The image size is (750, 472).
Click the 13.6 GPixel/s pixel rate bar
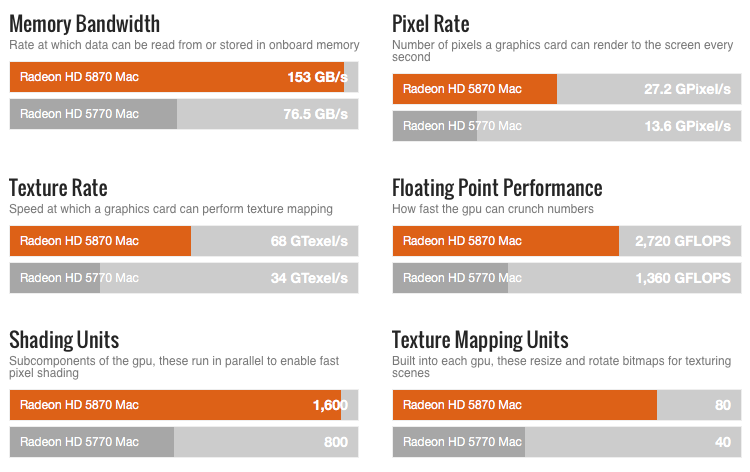click(x=567, y=126)
